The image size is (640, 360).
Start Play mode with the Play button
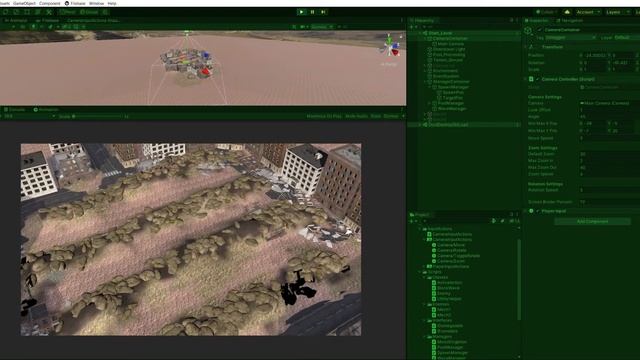[x=301, y=12]
